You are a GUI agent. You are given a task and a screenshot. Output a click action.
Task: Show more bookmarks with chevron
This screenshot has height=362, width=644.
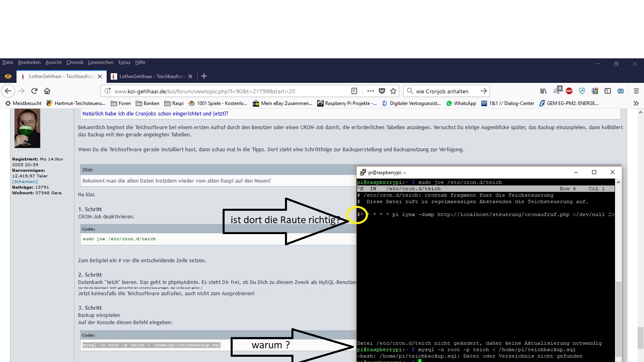[636, 103]
